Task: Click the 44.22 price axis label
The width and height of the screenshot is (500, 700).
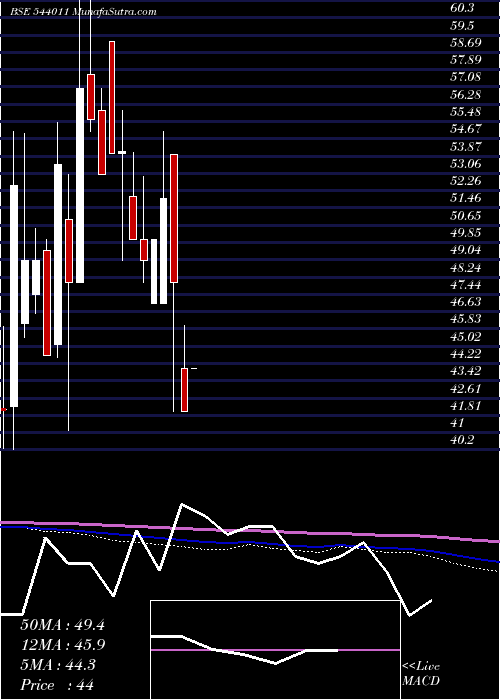Action: click(468, 354)
